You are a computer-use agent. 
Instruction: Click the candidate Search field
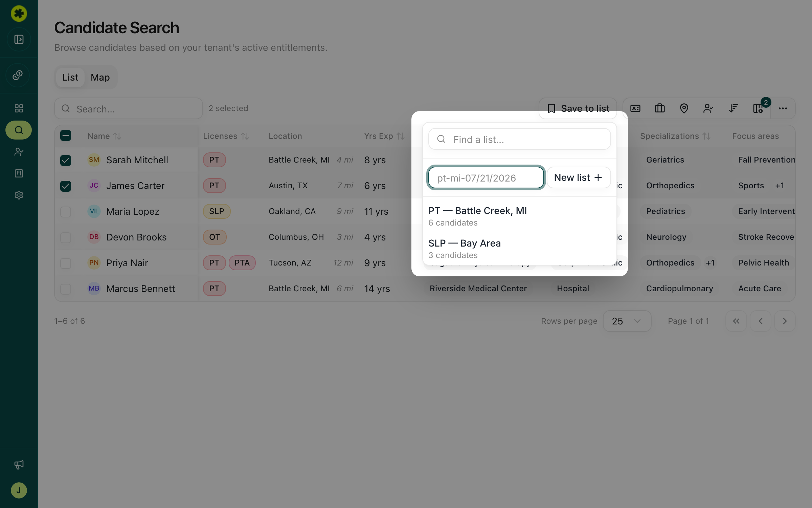(x=129, y=108)
